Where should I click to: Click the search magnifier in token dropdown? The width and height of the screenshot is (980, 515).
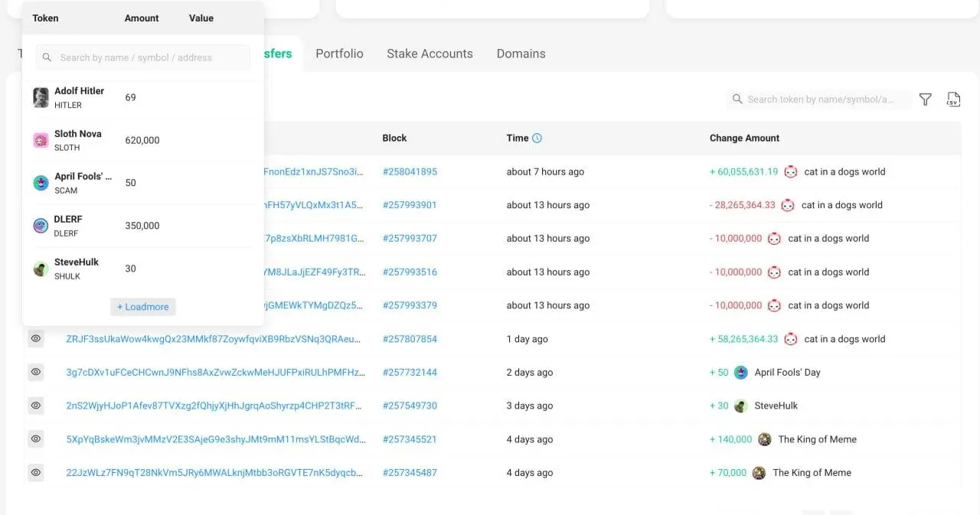tap(47, 57)
